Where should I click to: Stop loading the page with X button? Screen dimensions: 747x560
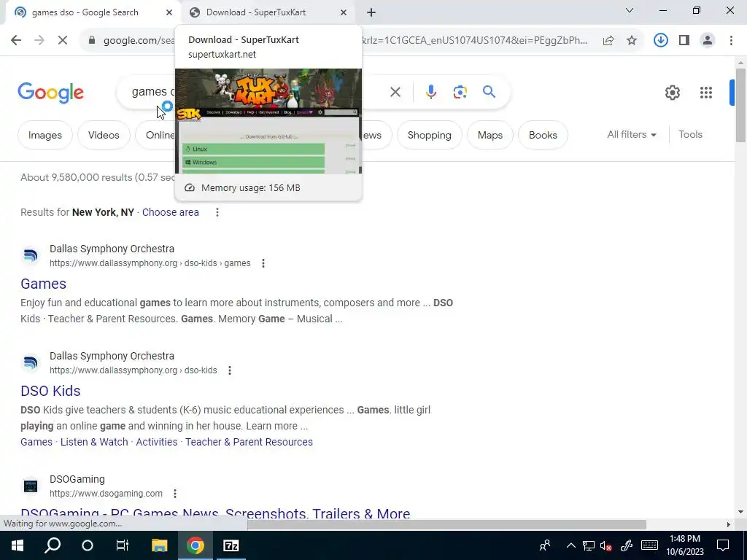pos(63,41)
